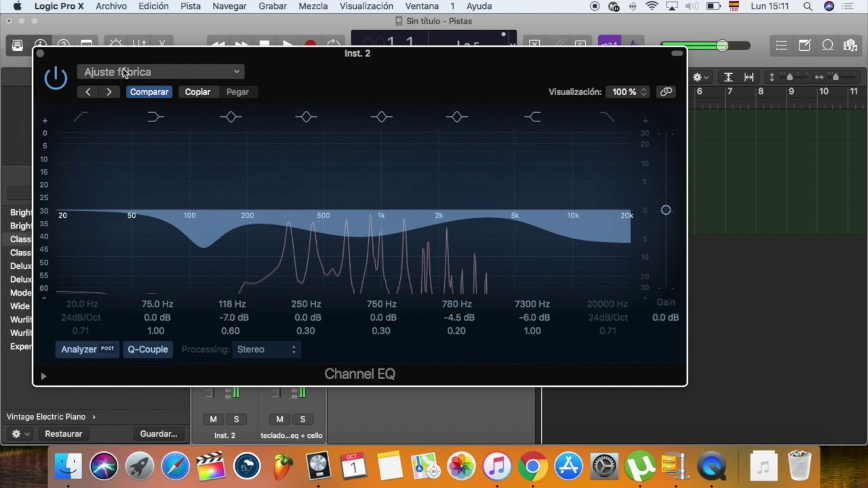The image size is (868, 488).
Task: Click the cycle button in transport
Action: pos(334,45)
